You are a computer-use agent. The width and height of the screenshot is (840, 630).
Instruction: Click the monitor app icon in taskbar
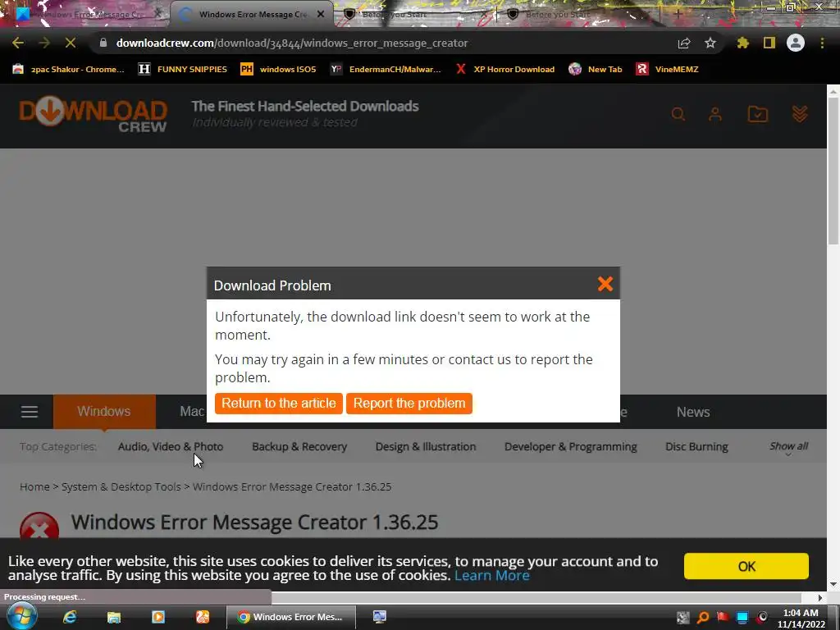380,617
